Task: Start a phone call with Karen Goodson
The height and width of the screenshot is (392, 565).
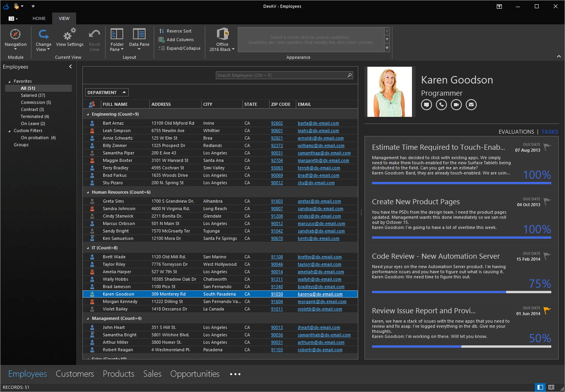Action: coord(441,105)
